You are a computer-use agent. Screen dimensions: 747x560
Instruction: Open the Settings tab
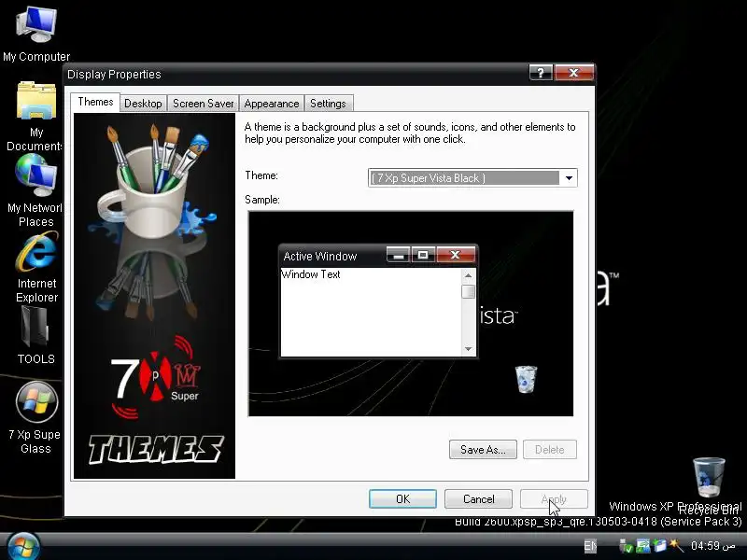click(328, 104)
